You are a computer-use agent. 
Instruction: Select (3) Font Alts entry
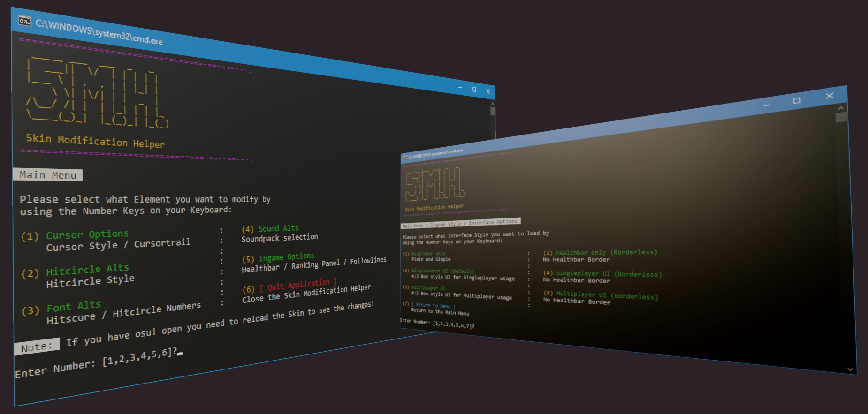(x=61, y=308)
